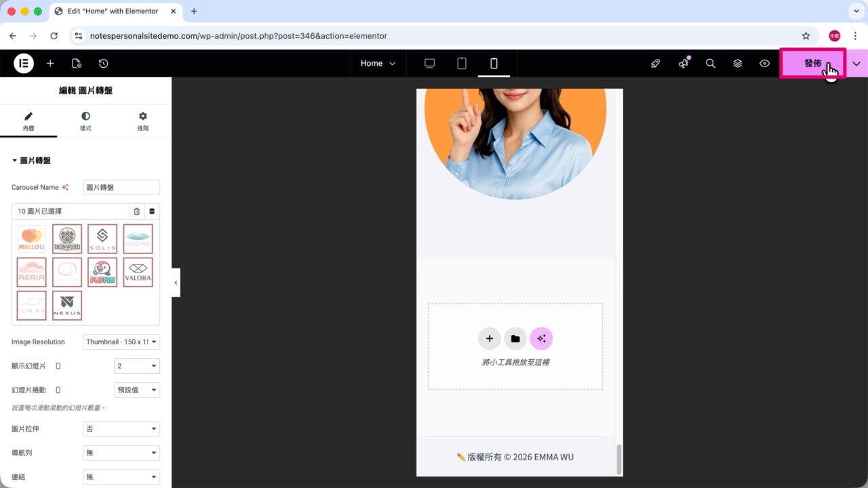Select the Lumina logo thumbnail
The image size is (868, 488).
tap(32, 306)
